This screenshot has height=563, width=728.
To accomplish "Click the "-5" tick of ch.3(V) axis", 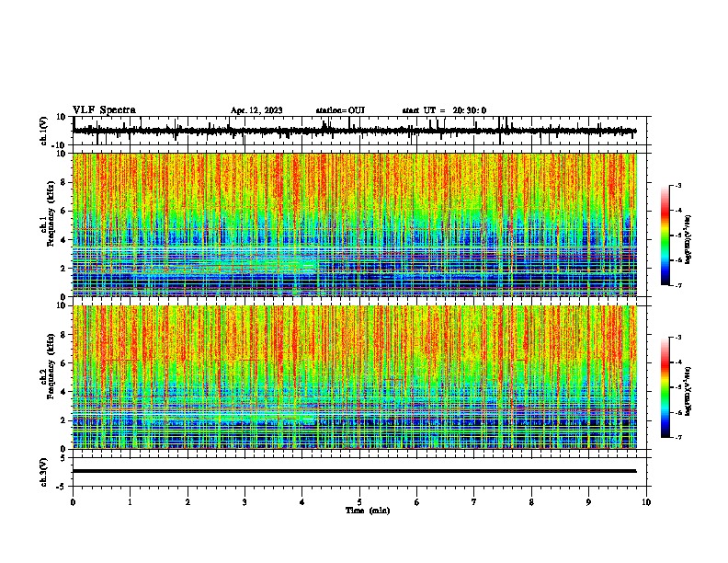I will coord(63,487).
